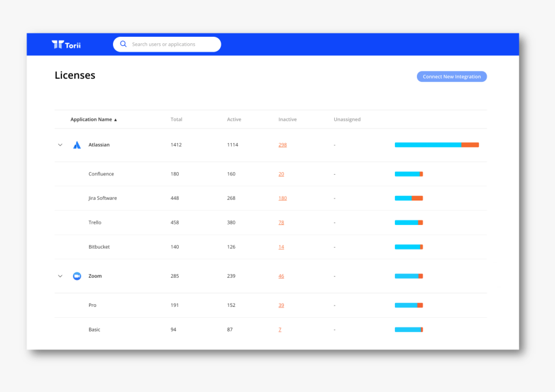Click Atlassian total value 1412
Screen dimensions: 555x392
pos(176,145)
